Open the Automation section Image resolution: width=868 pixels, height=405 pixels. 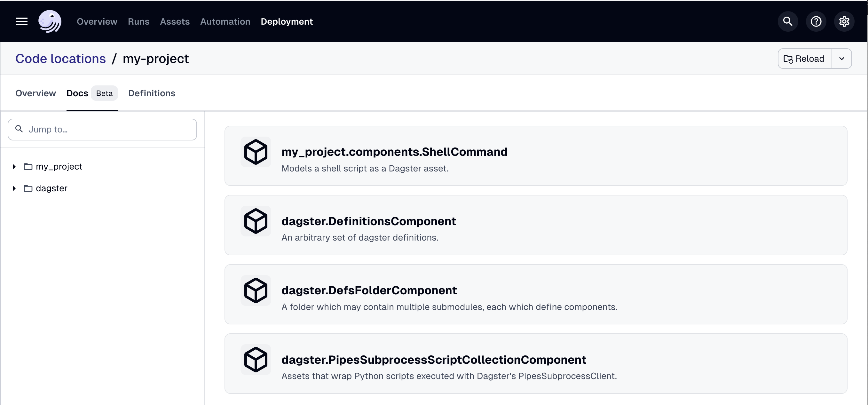click(x=225, y=21)
